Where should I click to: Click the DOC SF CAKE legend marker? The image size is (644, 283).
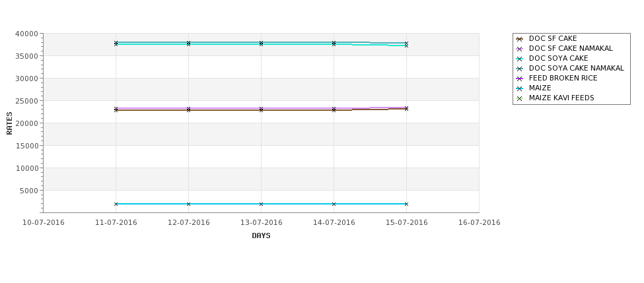(x=519, y=39)
